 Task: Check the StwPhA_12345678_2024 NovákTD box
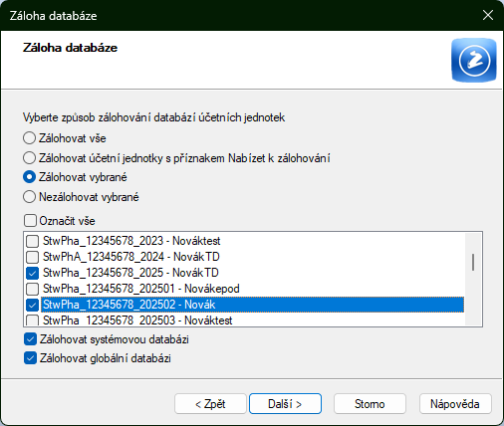tap(32, 257)
